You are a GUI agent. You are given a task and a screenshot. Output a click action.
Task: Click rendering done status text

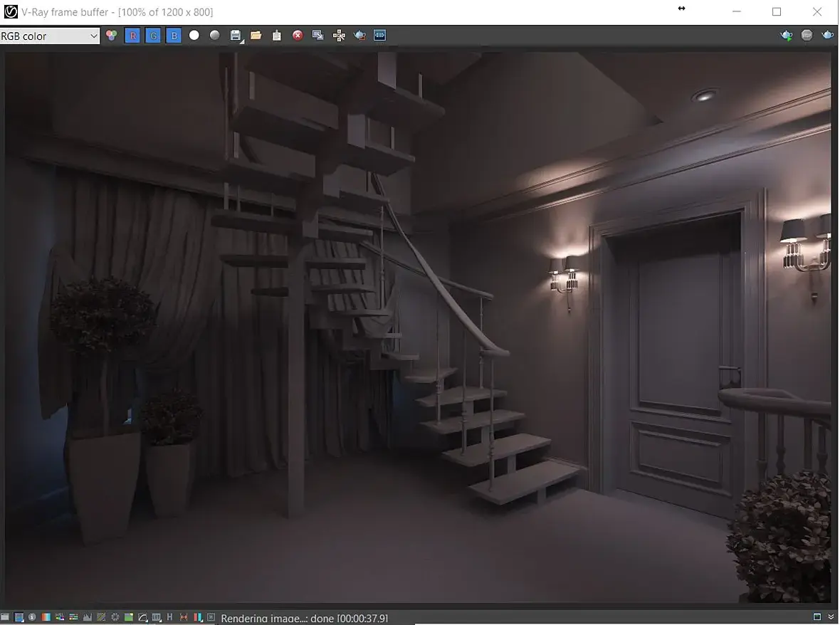pos(304,618)
